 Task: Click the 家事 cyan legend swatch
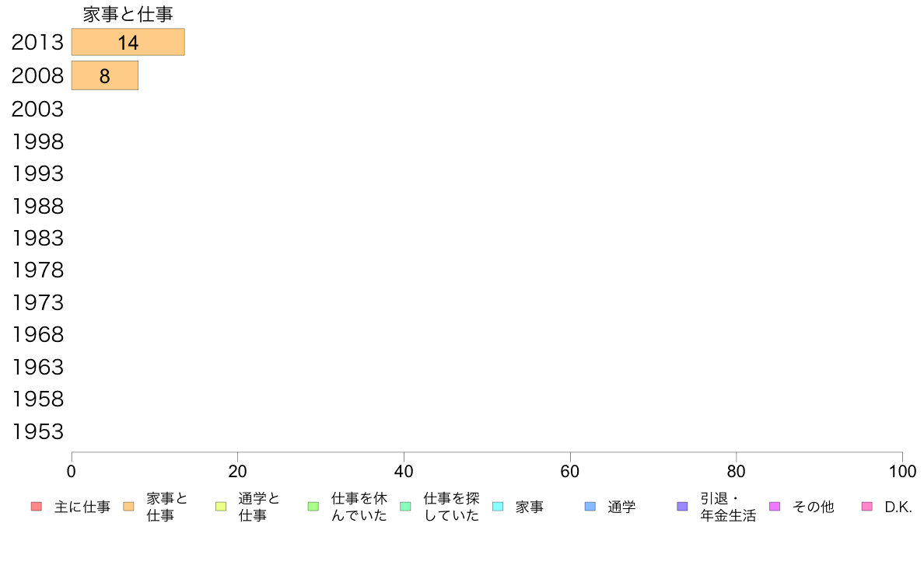498,507
